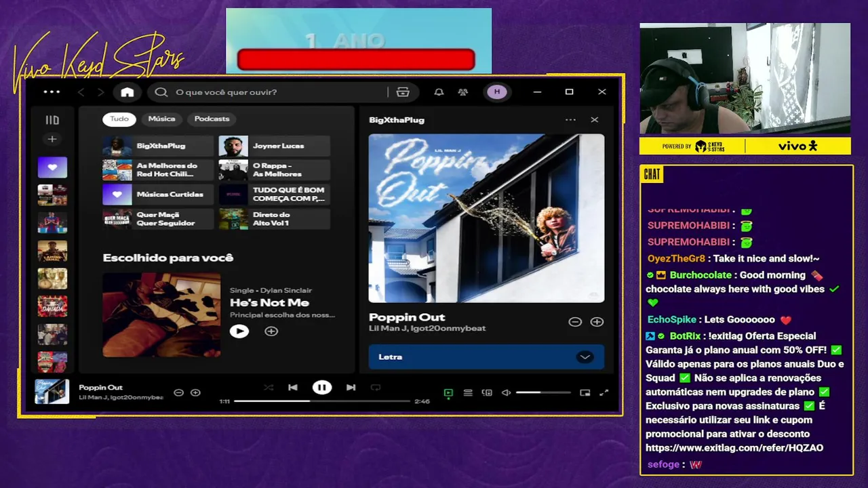The height and width of the screenshot is (488, 868).
Task: Click plus icon in bottom player bar
Action: coord(195,392)
